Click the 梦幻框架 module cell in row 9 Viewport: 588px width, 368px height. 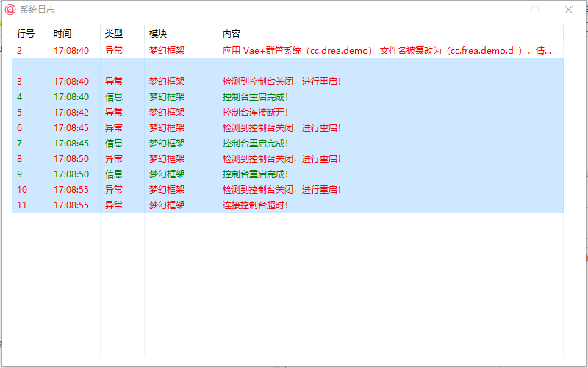coord(167,174)
